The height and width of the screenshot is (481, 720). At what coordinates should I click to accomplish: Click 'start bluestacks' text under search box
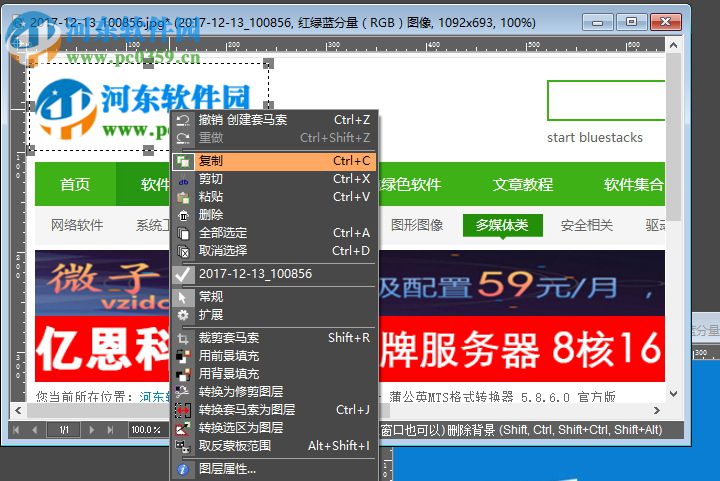[595, 138]
